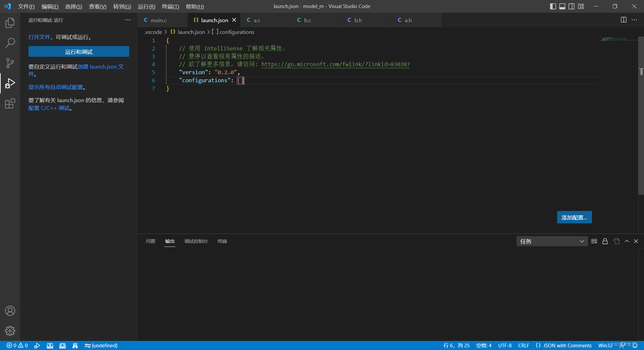Open the Search view in the activity bar
Viewport: 644px width, 350px height.
10,43
